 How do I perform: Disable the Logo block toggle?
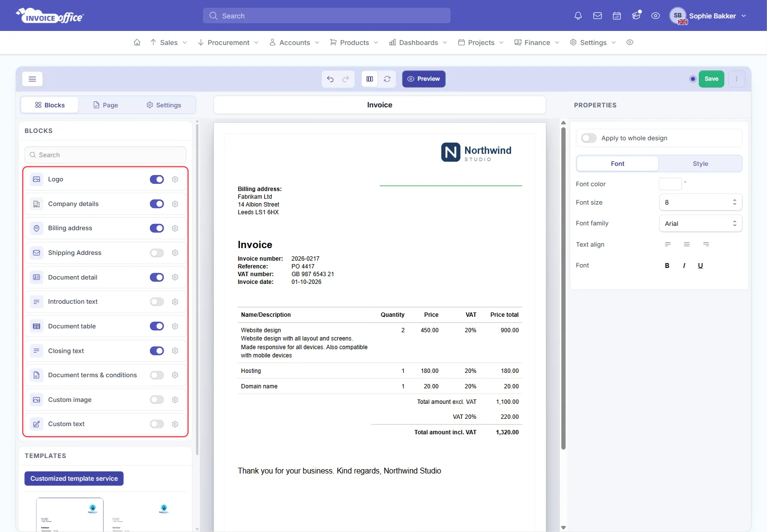pyautogui.click(x=157, y=179)
